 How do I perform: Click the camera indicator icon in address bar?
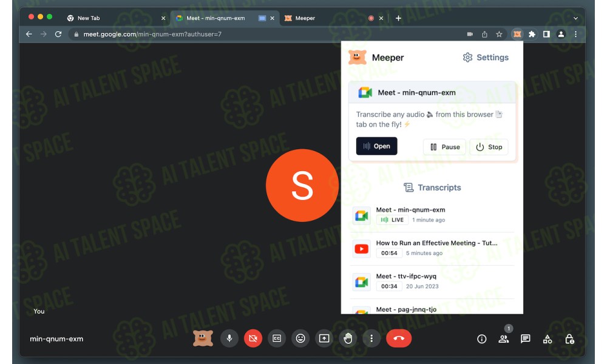coord(470,34)
